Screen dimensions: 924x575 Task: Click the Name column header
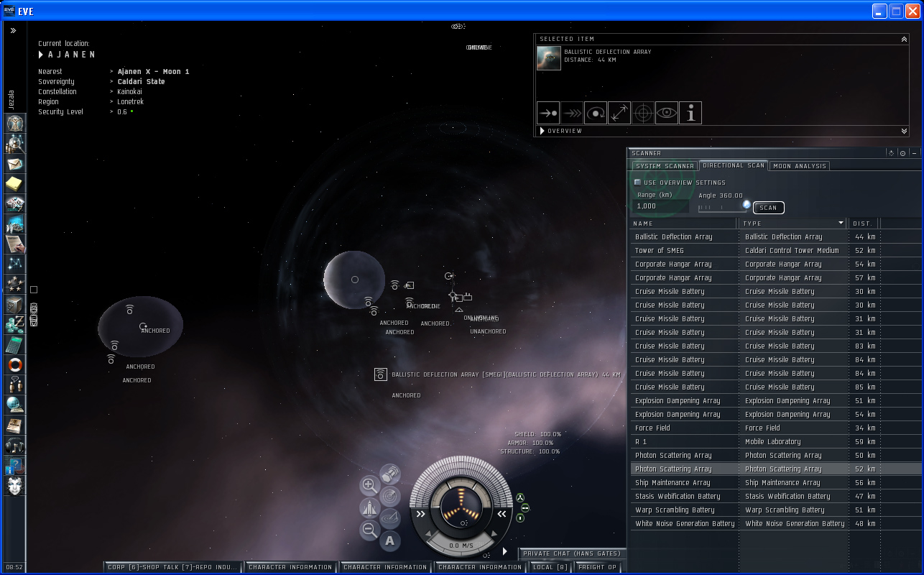click(x=685, y=224)
